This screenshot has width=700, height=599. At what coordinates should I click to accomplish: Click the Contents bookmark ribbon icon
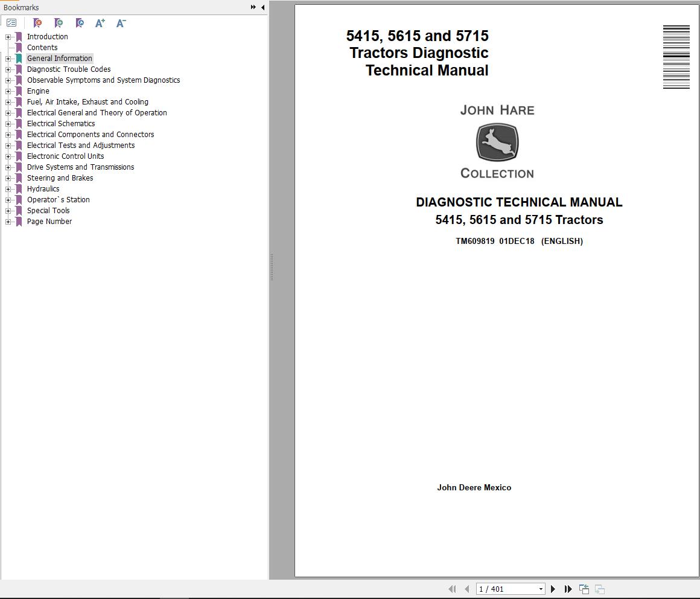pyautogui.click(x=19, y=47)
